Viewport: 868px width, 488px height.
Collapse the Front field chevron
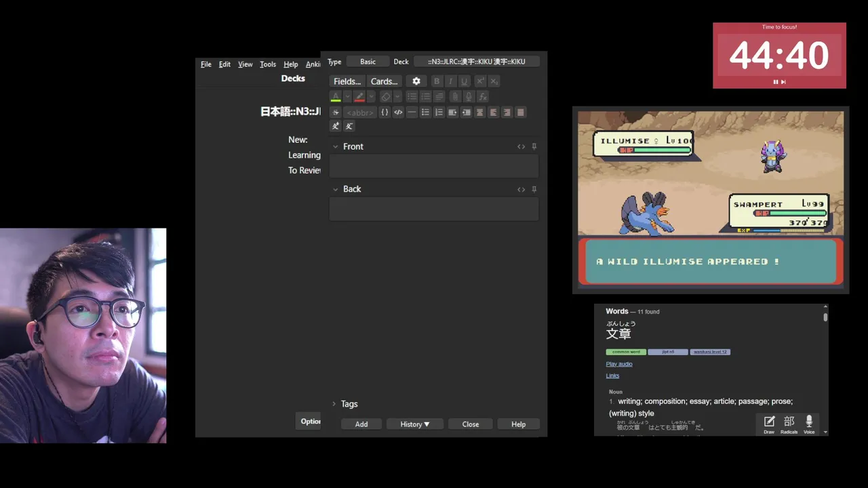pyautogui.click(x=335, y=146)
